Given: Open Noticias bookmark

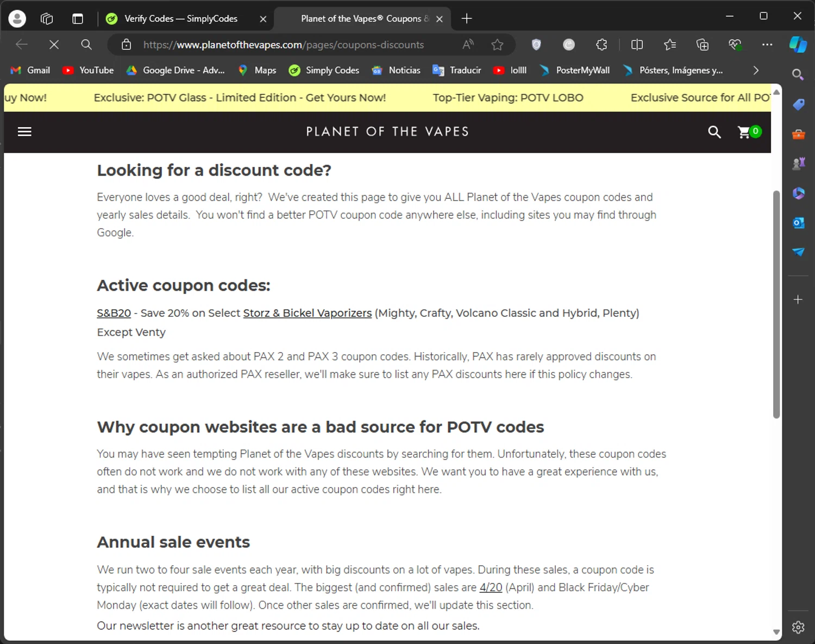Looking at the screenshot, I should tap(396, 70).
